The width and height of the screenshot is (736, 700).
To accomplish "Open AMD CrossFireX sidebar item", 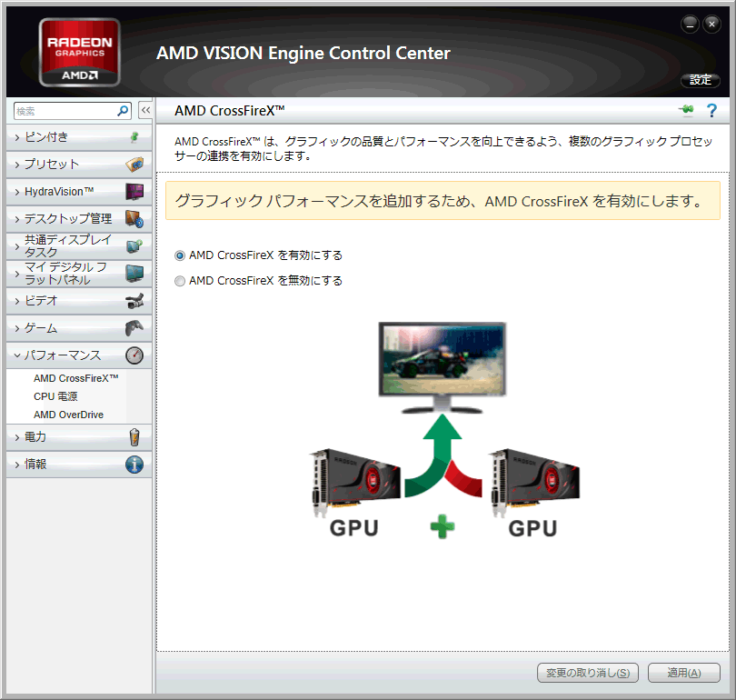I will point(76,378).
